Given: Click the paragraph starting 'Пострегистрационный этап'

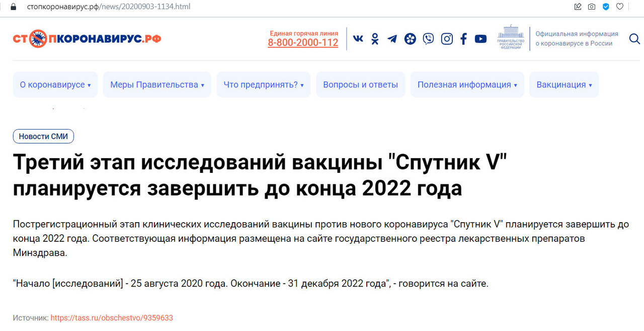Looking at the screenshot, I should click(x=321, y=239).
